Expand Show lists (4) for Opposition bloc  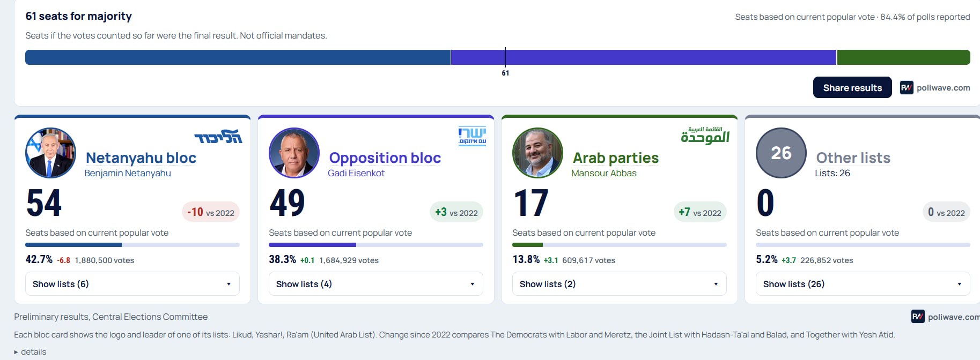pyautogui.click(x=376, y=284)
